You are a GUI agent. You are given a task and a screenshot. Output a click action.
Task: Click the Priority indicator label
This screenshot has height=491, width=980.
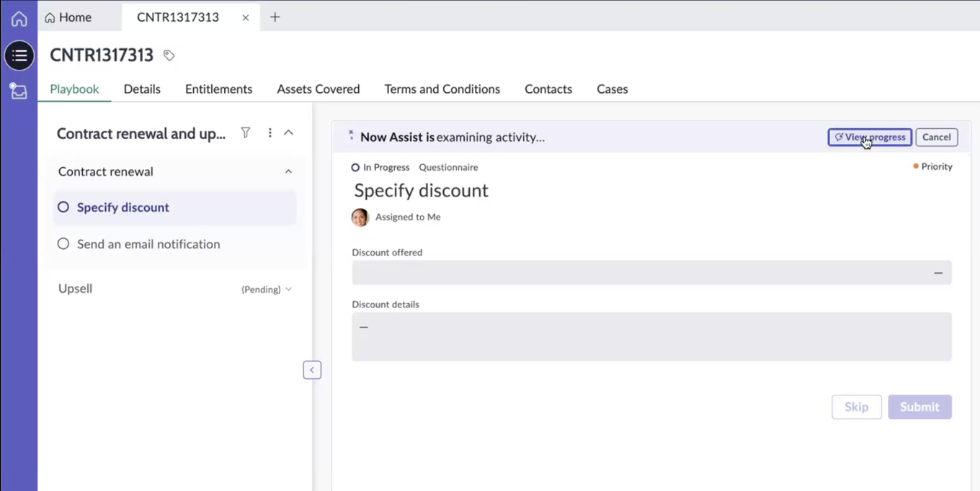click(x=932, y=166)
